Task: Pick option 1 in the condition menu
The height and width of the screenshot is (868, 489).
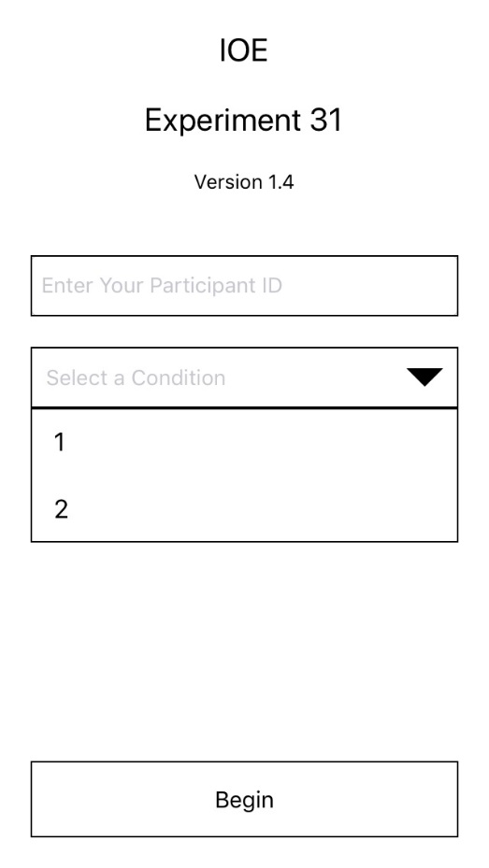Action: (244, 442)
